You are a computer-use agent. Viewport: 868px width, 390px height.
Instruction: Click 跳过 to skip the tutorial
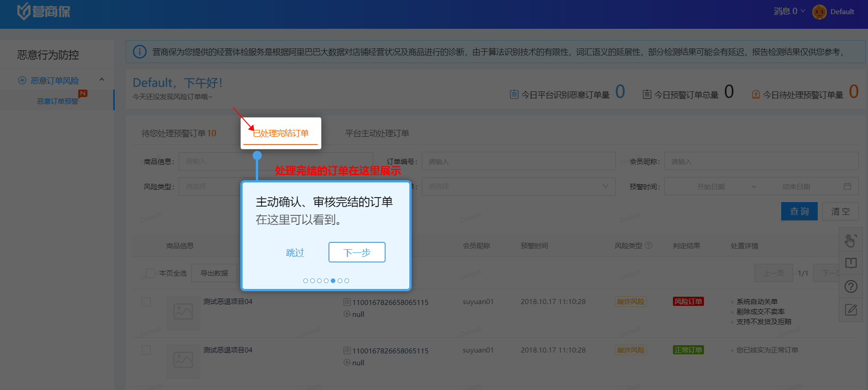pyautogui.click(x=295, y=253)
